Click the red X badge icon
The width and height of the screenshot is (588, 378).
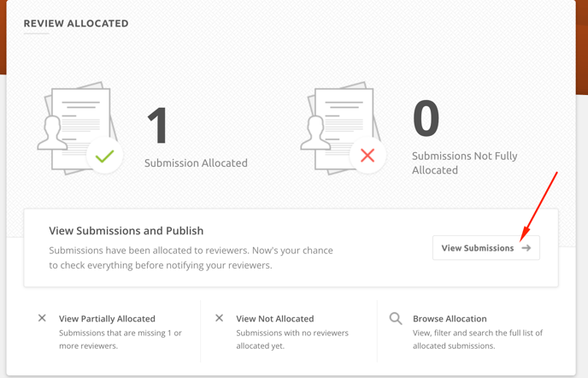coord(367,156)
